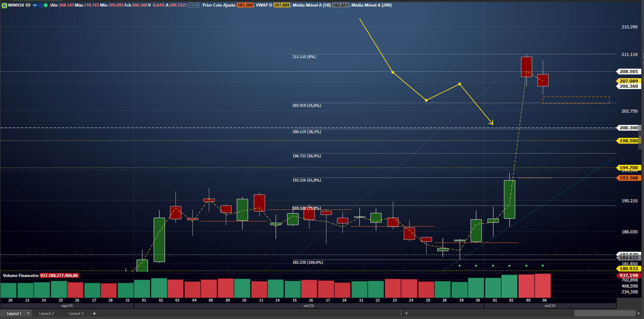Screen dimensions: 644x319
Task: Close the Layout 1 tab
Action: [28, 313]
